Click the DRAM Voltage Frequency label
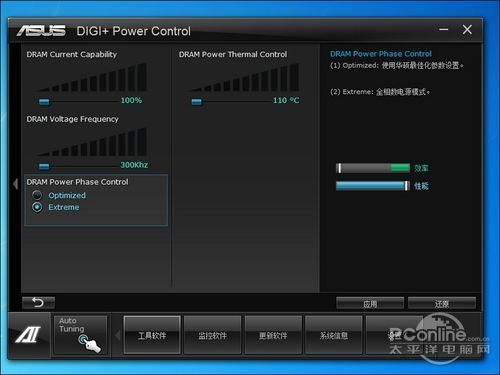 click(x=72, y=119)
